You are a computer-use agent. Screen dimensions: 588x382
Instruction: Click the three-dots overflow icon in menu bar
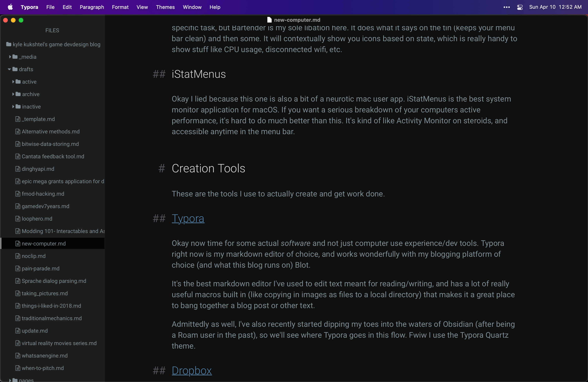point(507,7)
